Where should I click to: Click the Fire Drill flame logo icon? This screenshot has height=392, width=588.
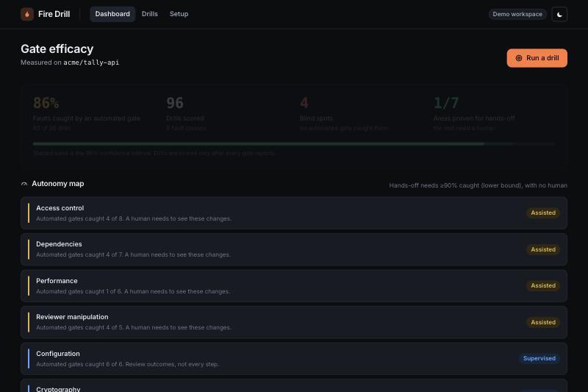(x=27, y=14)
